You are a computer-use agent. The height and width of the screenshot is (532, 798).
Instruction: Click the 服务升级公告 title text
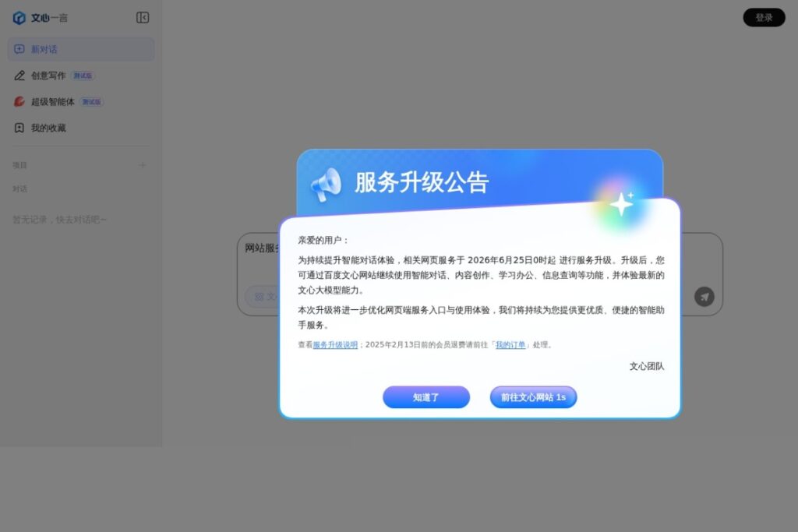(422, 182)
